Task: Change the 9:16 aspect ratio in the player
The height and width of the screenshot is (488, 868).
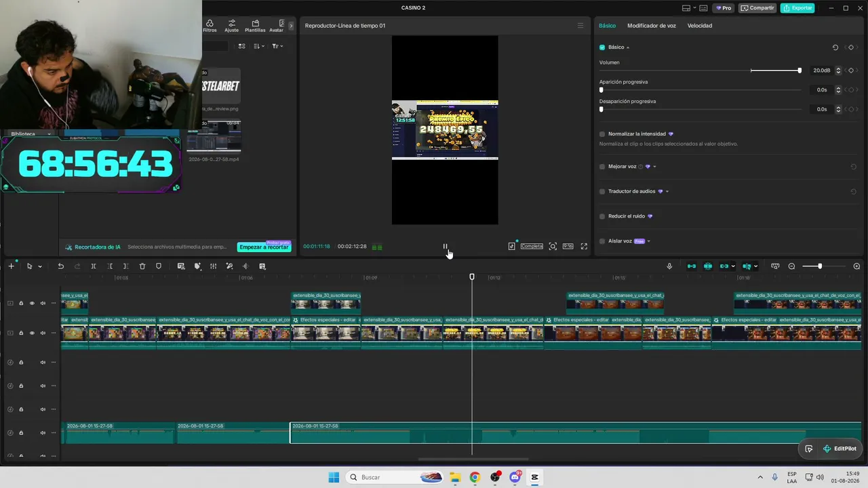Action: [x=568, y=246]
